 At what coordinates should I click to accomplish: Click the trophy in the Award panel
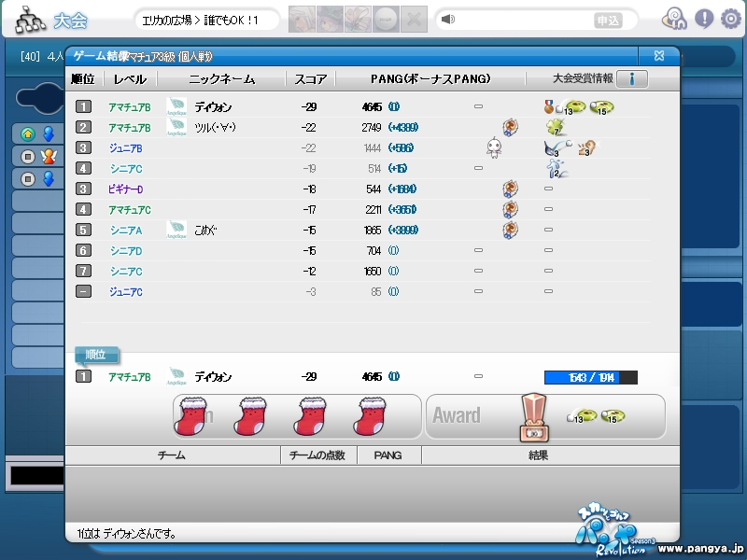pyautogui.click(x=535, y=416)
